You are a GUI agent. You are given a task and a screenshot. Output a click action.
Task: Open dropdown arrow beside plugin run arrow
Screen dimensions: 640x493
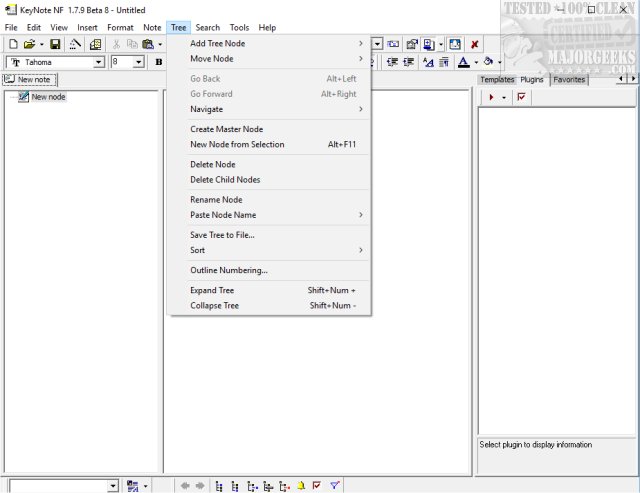point(504,98)
